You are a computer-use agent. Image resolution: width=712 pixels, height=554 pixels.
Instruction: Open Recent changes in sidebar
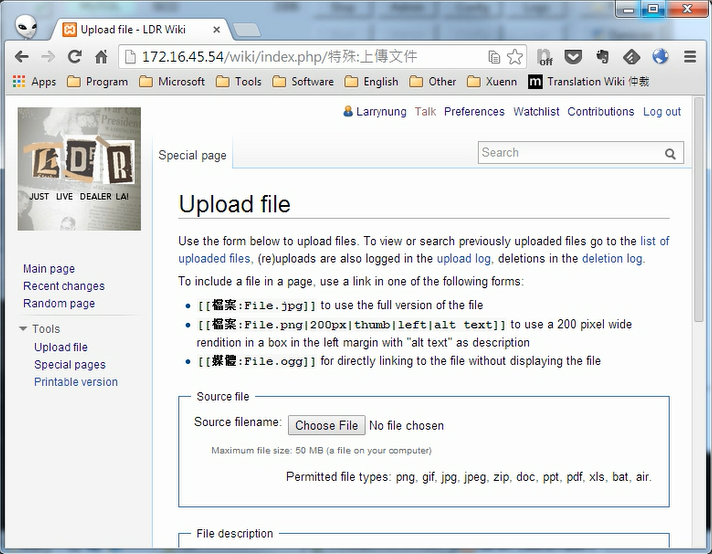point(64,286)
